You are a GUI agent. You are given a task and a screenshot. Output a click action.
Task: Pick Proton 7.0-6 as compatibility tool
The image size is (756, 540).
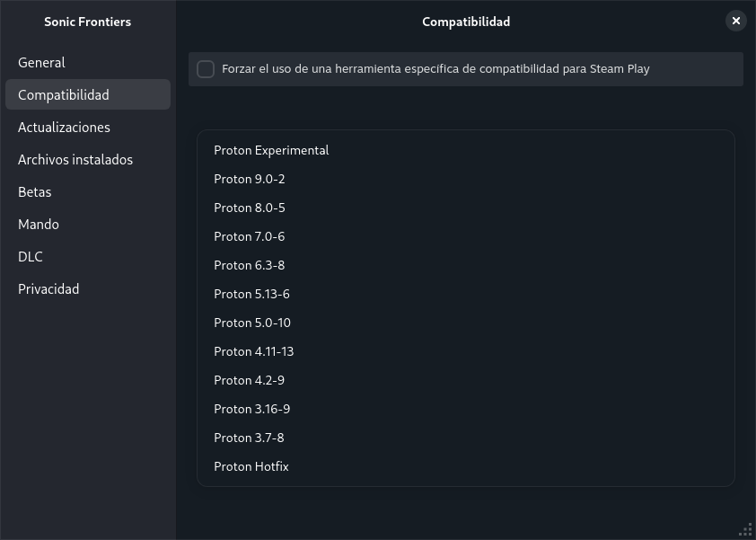tap(249, 236)
